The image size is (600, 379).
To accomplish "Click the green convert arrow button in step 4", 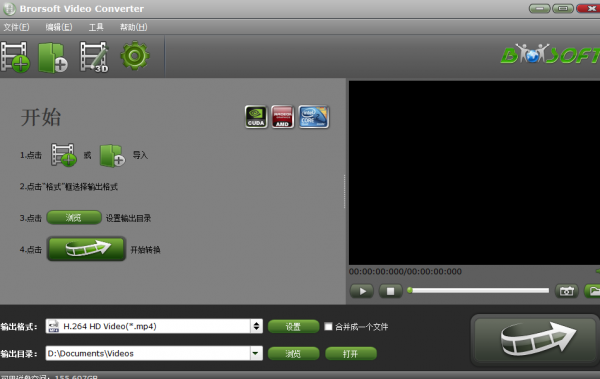I will point(86,249).
